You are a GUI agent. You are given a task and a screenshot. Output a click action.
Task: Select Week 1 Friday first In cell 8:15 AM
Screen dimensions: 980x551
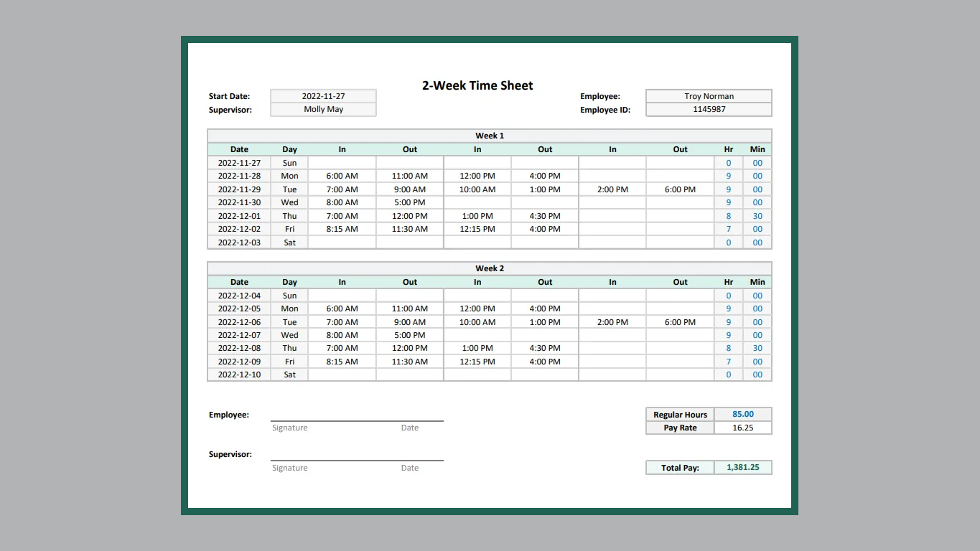click(342, 229)
